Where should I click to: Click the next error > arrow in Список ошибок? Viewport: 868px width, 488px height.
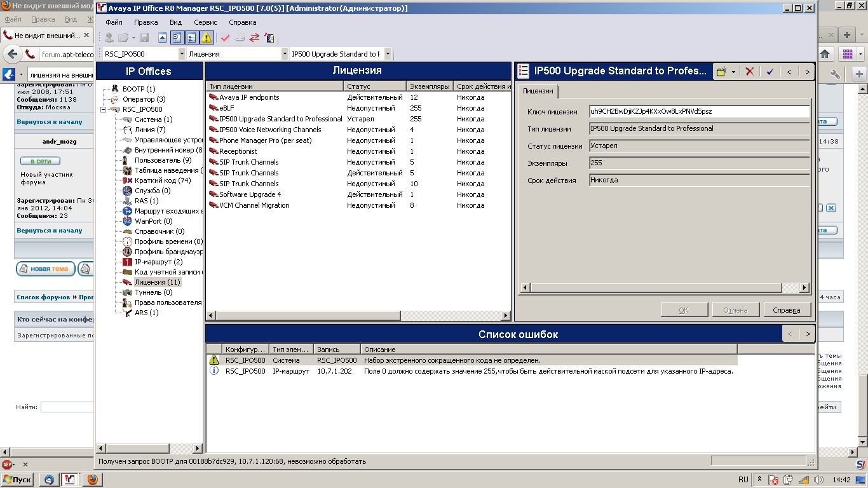point(807,334)
